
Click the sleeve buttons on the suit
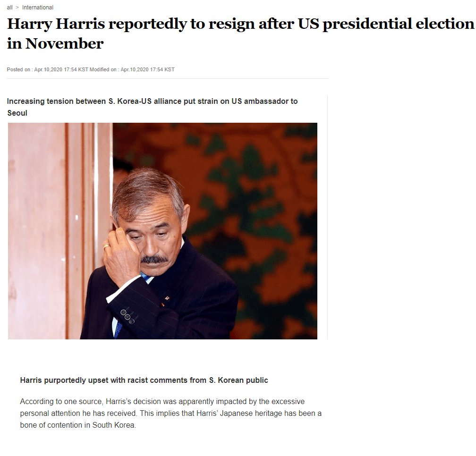point(127,316)
